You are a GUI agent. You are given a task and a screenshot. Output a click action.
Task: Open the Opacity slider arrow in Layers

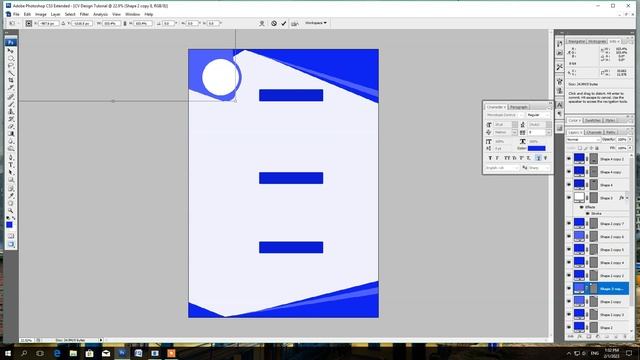pos(630,140)
